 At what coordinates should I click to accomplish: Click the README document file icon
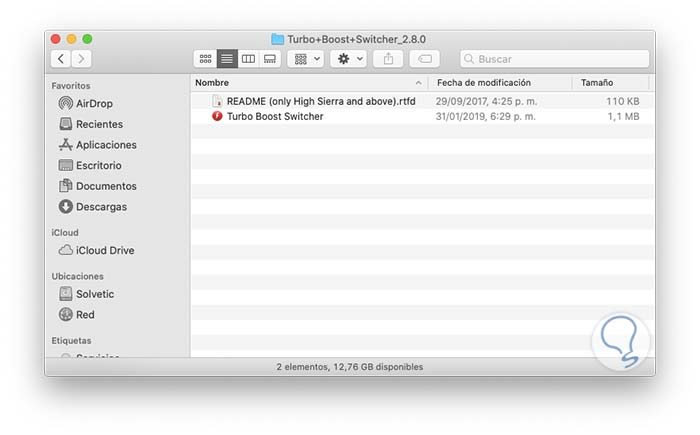point(217,101)
